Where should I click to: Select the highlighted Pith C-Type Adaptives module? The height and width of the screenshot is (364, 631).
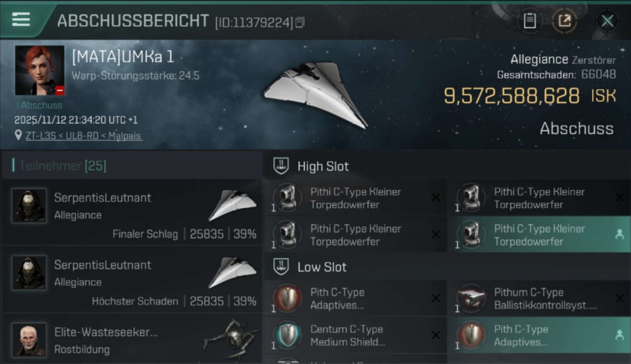pos(539,335)
